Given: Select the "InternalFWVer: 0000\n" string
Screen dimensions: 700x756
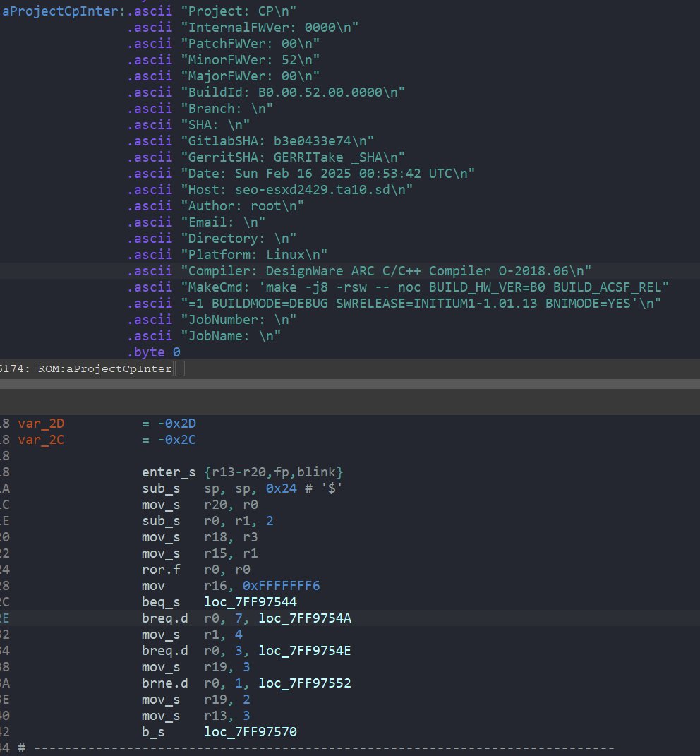Looking at the screenshot, I should pos(270,28).
